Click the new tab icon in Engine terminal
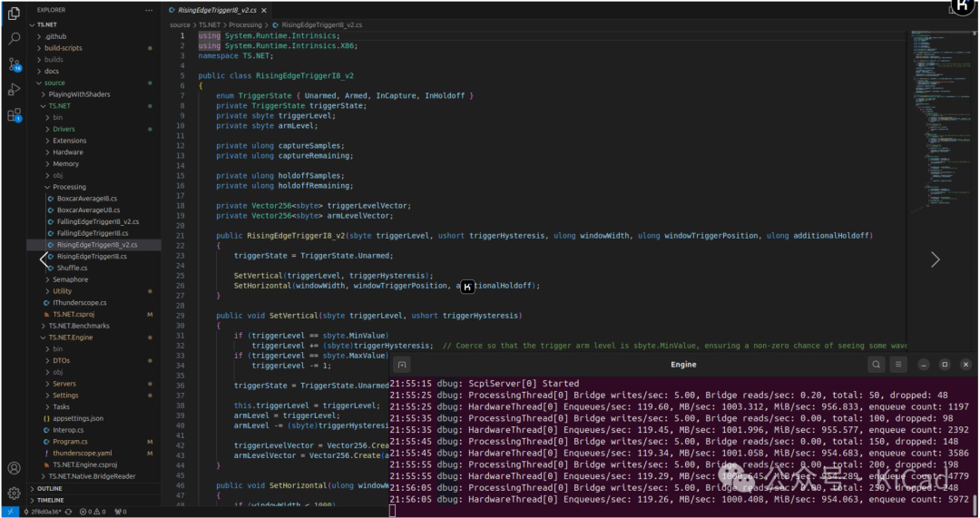This screenshot has height=518, width=980. pyautogui.click(x=402, y=365)
